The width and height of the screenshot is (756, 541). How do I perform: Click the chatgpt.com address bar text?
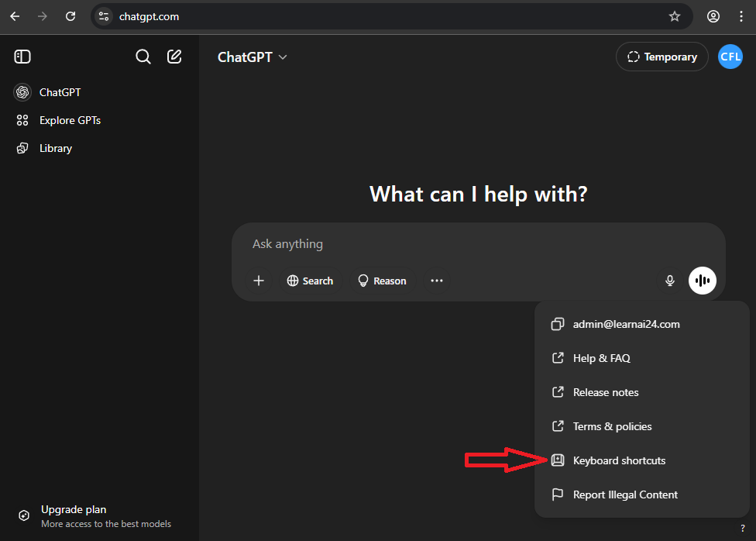[x=149, y=16]
